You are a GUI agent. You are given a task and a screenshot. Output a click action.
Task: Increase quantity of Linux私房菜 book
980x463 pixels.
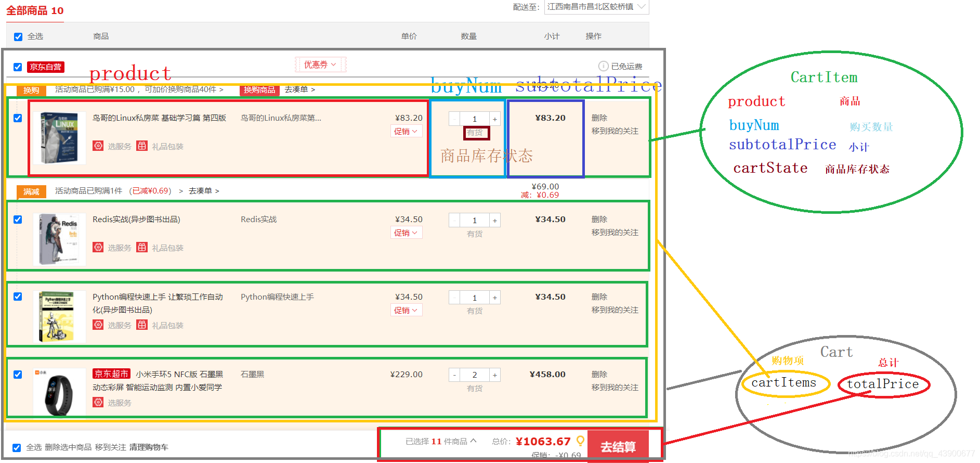coord(495,119)
